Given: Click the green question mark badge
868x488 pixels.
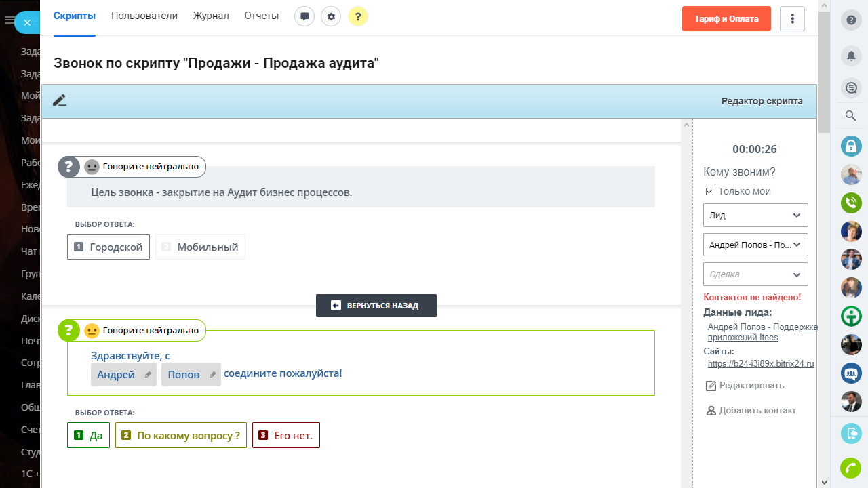Looking at the screenshot, I should [x=68, y=330].
